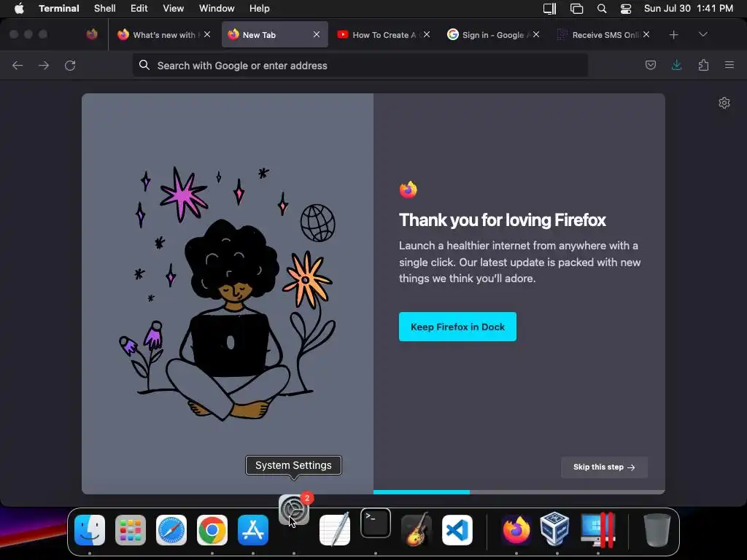The height and width of the screenshot is (560, 747).
Task: Focus the Search with Google address bar
Action: (360, 65)
